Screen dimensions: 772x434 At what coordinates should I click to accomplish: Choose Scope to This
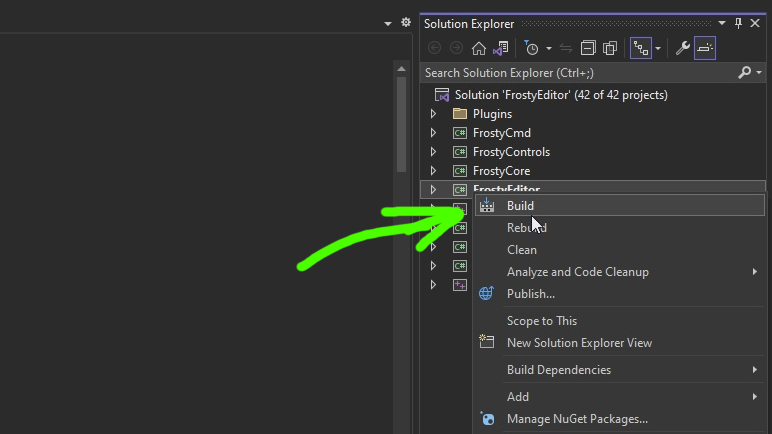[620, 321]
